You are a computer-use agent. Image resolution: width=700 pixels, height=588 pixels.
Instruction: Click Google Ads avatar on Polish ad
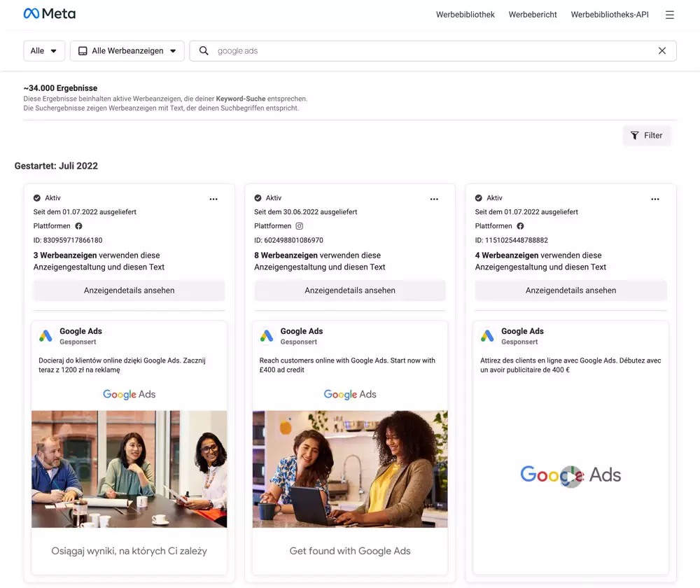[x=45, y=336]
